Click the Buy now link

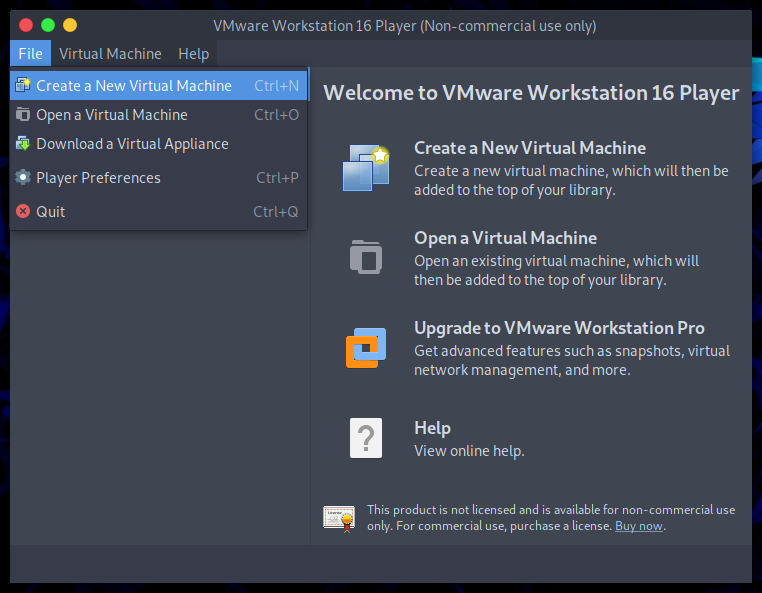tap(639, 526)
